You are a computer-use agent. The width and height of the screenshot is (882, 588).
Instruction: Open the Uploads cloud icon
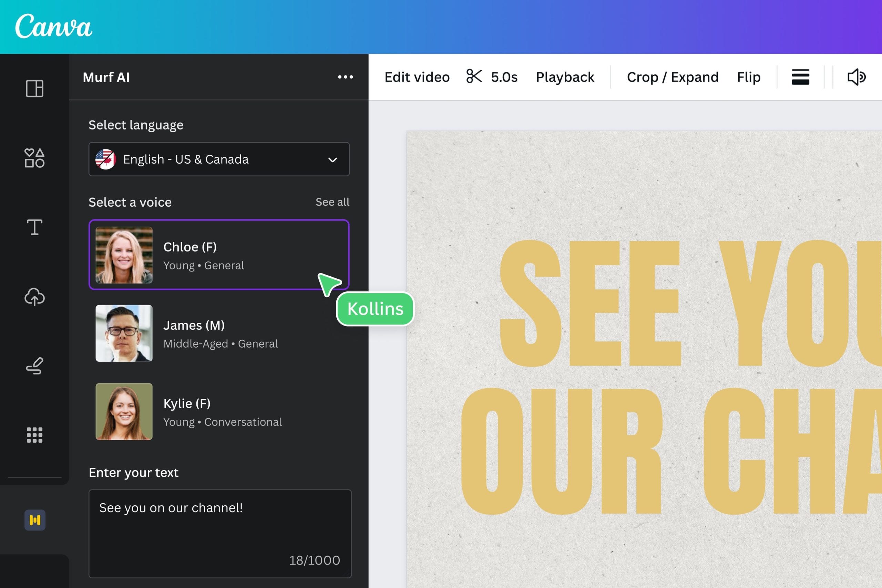pos(34,297)
